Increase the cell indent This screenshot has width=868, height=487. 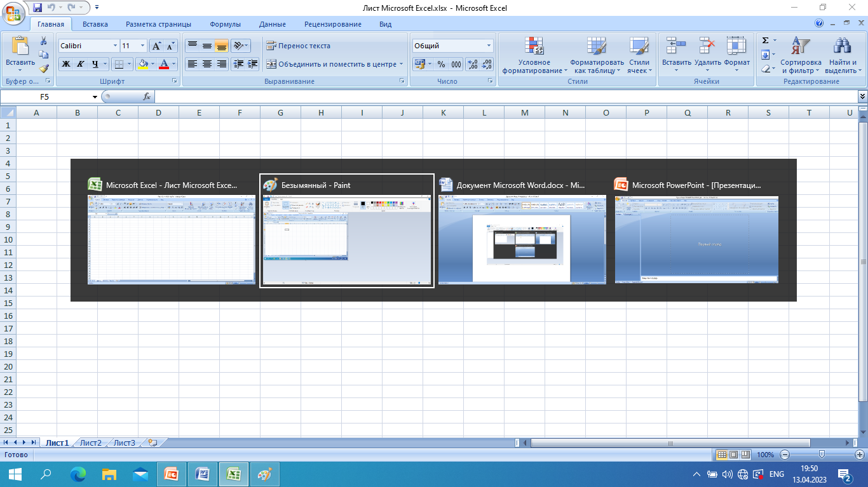[253, 64]
